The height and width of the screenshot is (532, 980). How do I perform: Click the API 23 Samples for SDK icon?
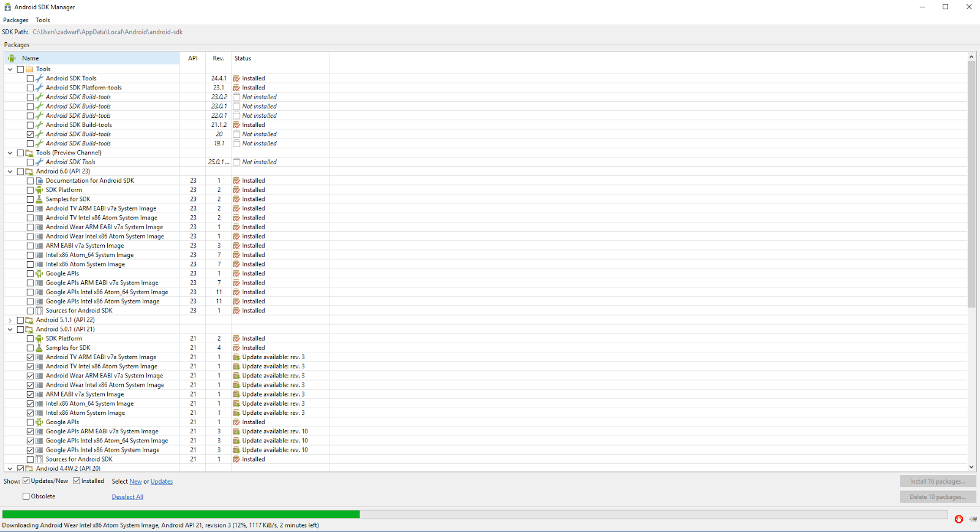(x=39, y=199)
